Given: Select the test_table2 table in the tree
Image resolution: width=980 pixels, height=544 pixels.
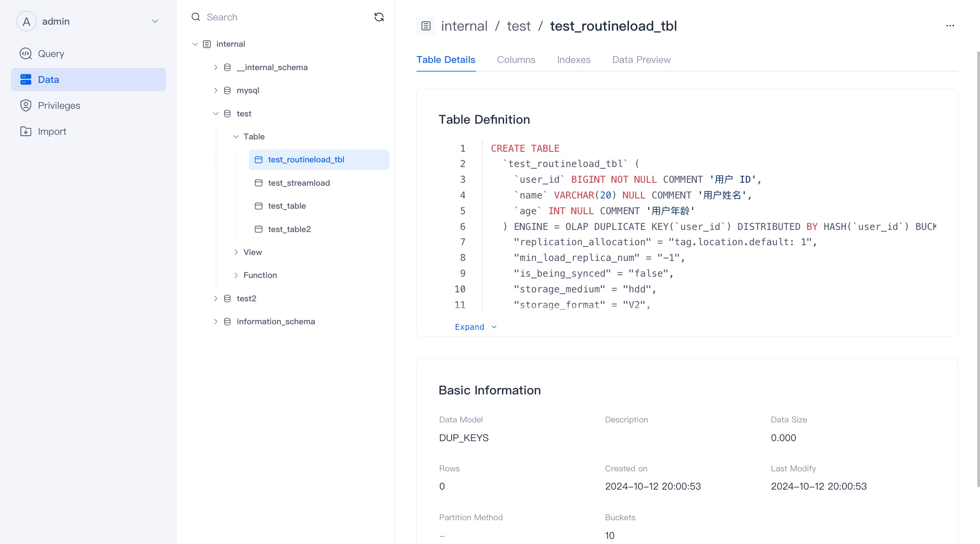Looking at the screenshot, I should (289, 229).
